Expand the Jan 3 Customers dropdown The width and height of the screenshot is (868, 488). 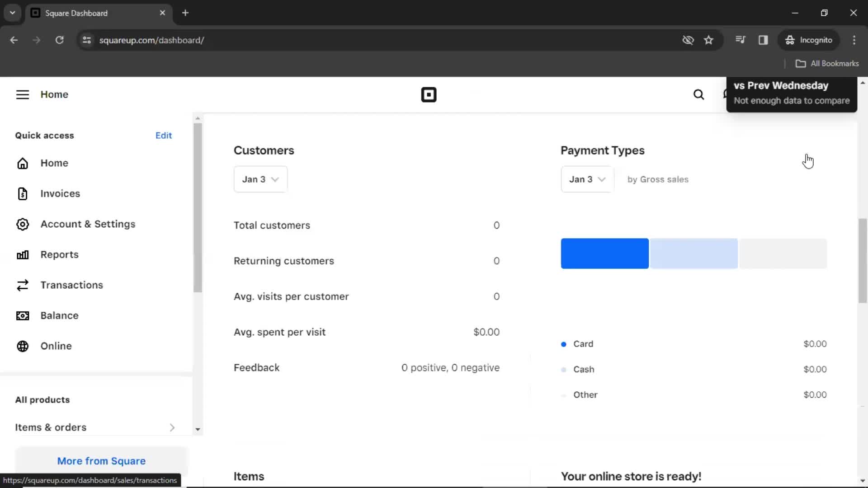click(260, 179)
